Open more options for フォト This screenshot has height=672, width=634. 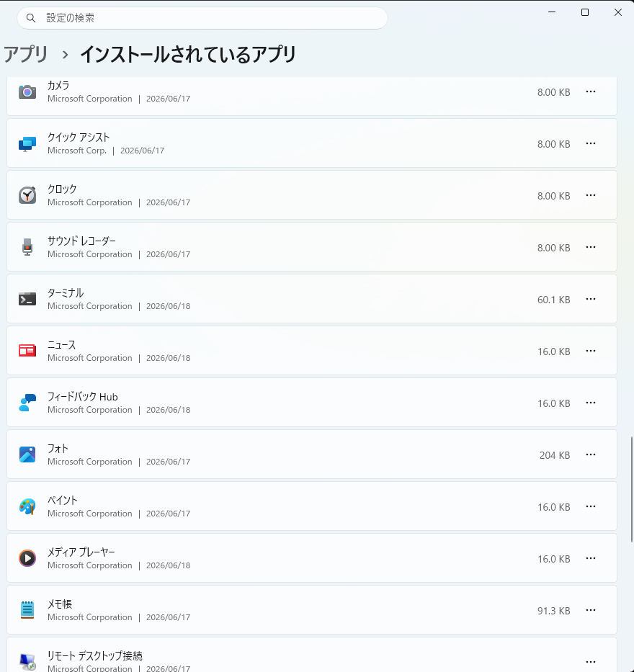(x=591, y=454)
